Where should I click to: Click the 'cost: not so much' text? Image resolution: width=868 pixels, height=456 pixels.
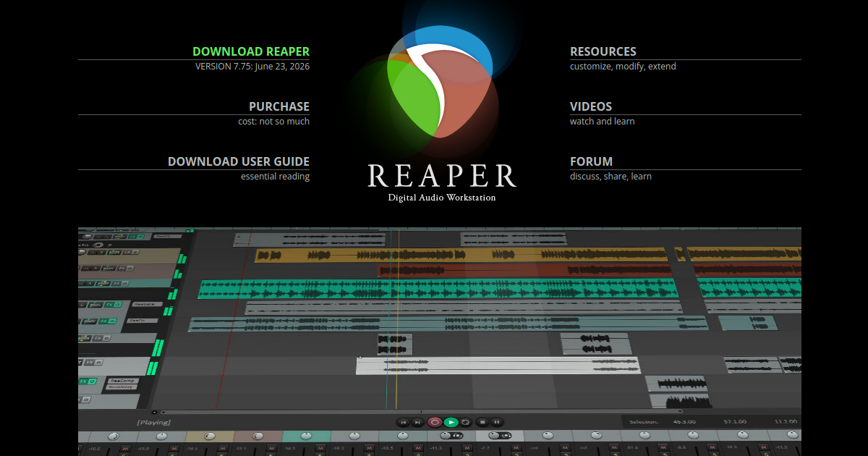(x=273, y=121)
